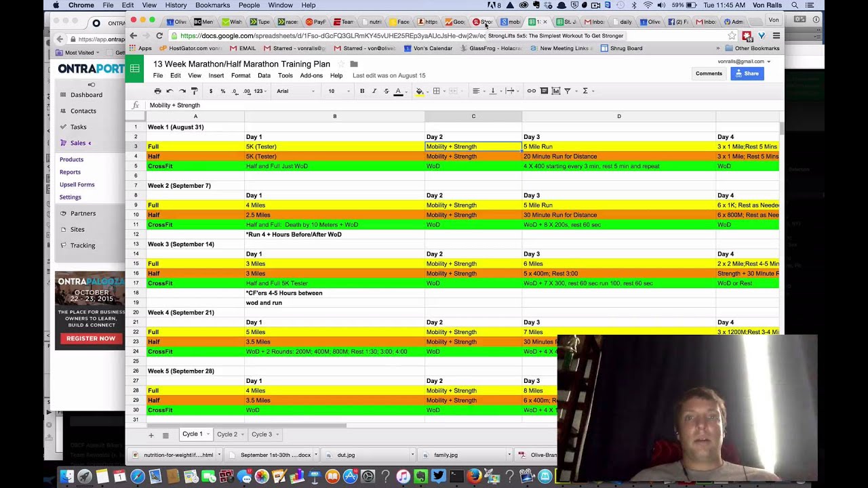Open the Add-ons menu in Sheets
Screen dimensions: 868x488
click(x=311, y=75)
